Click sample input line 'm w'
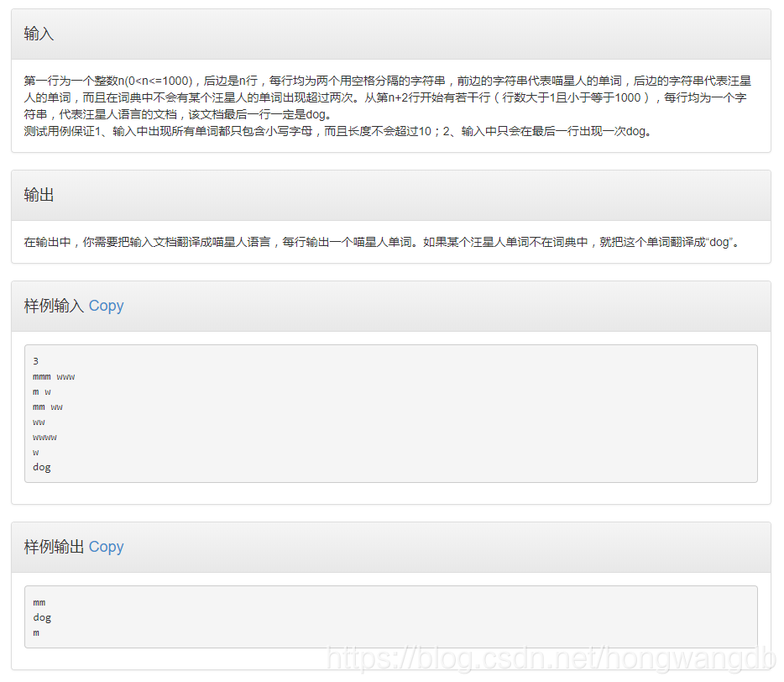This screenshot has height=682, width=784. [x=42, y=391]
